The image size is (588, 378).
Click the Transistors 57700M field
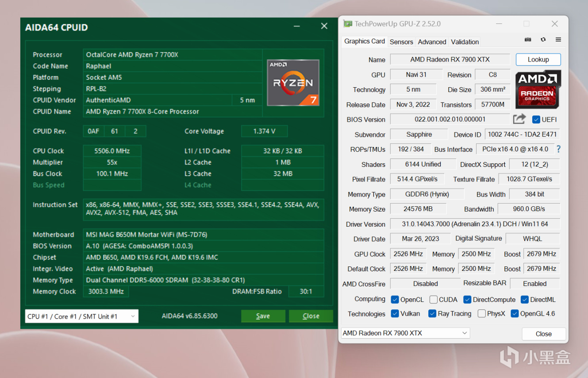[492, 104]
